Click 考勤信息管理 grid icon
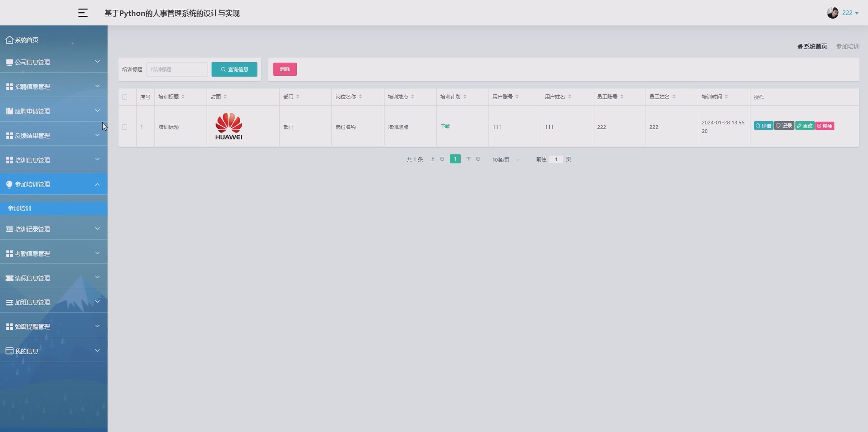Image resolution: width=868 pixels, height=432 pixels. pos(9,254)
